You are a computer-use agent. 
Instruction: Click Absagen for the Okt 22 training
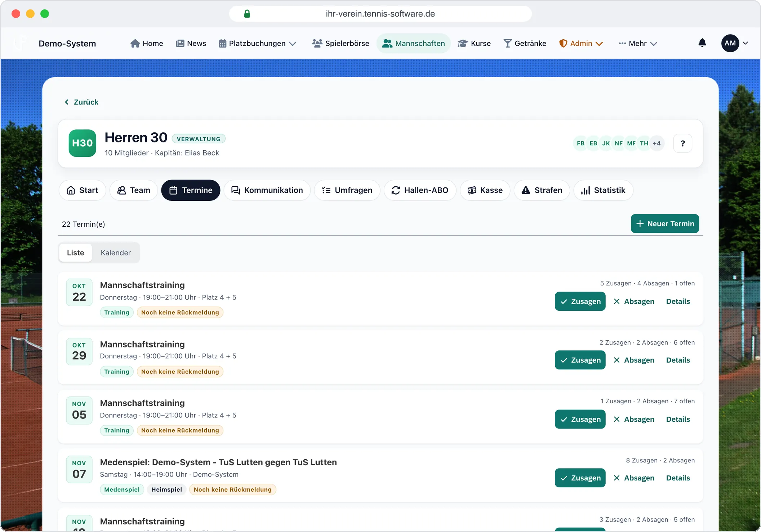coord(634,301)
